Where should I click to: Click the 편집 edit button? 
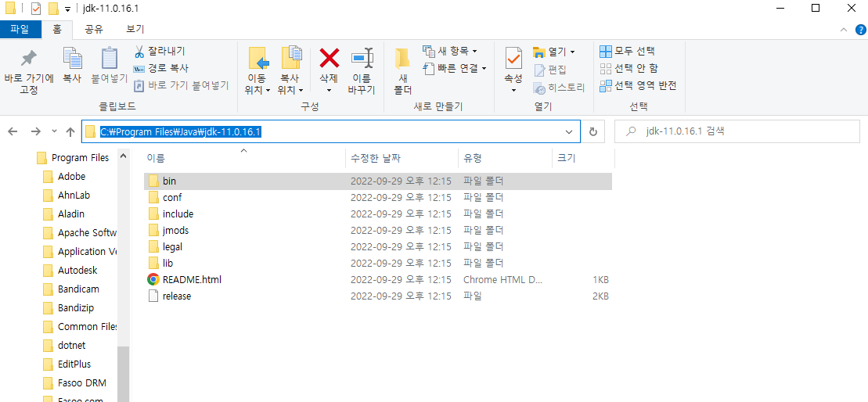[549, 70]
